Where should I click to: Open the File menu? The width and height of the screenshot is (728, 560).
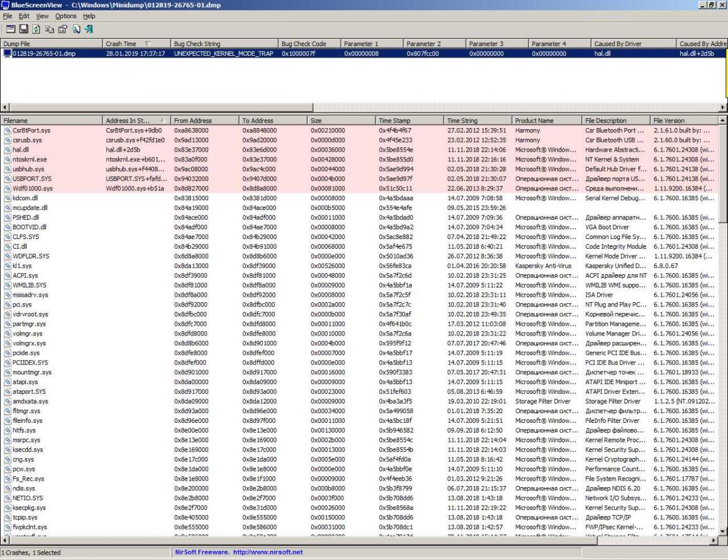[x=7, y=16]
